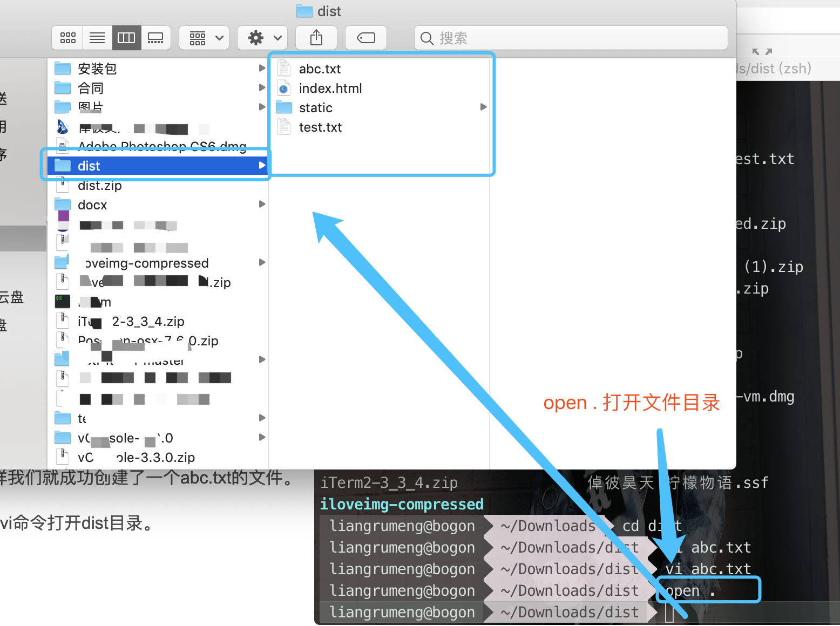The width and height of the screenshot is (840, 626).
Task: Open the Share menu icon
Action: coord(316,38)
